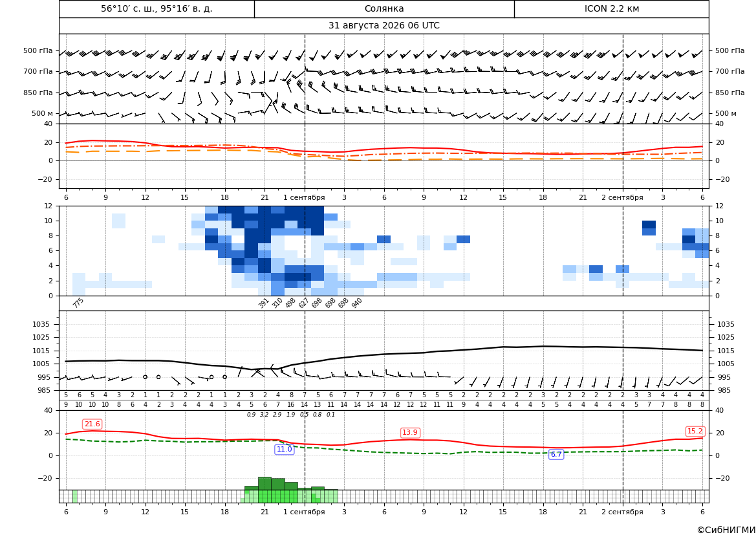Viewport: 756px width, 535px height.
Task: Click the red 13.9 temperature label
Action: tap(410, 432)
